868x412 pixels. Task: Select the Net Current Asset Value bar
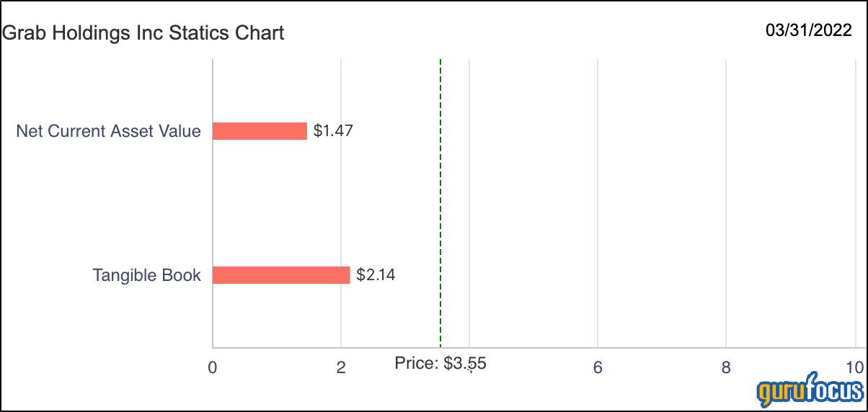tap(260, 130)
